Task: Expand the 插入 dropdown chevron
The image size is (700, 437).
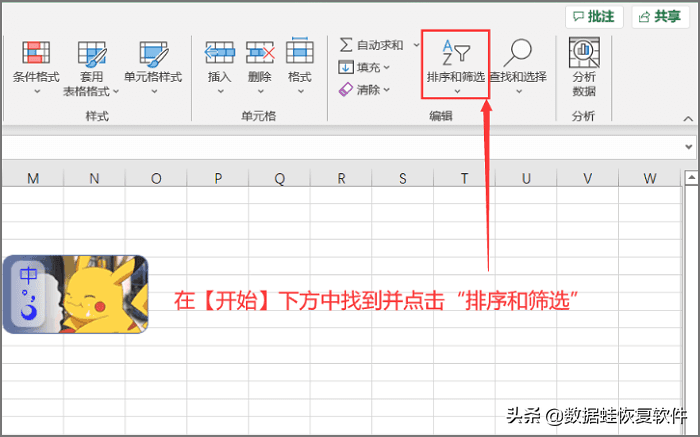Action: 221,92
